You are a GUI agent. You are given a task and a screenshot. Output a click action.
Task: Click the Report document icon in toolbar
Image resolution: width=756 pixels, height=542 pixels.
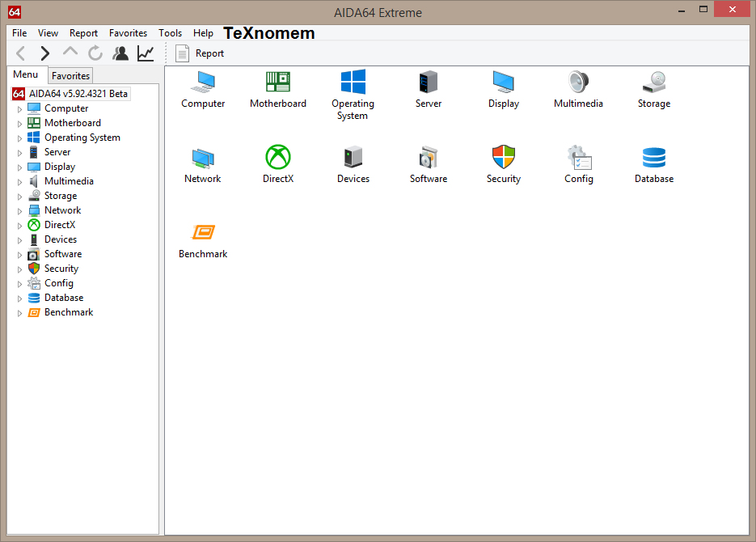pos(182,53)
